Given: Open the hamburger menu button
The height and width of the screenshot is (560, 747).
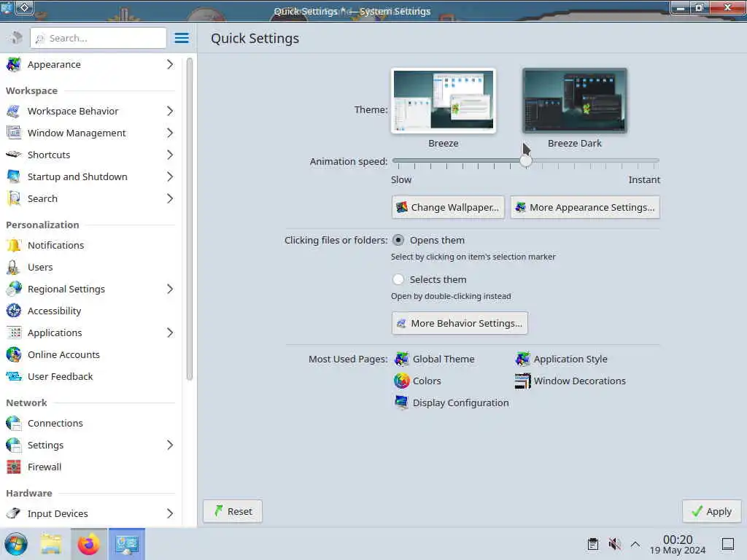Looking at the screenshot, I should tap(182, 38).
